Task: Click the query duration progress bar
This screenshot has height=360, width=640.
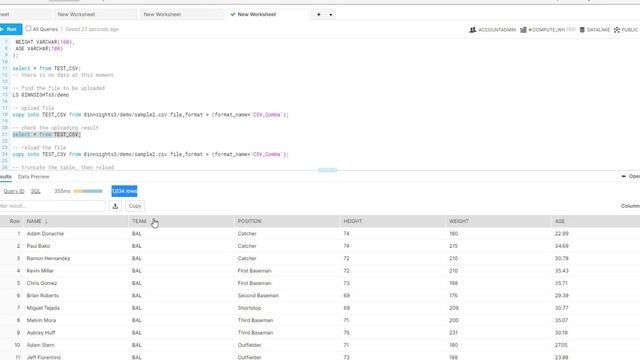Action: pos(88,191)
